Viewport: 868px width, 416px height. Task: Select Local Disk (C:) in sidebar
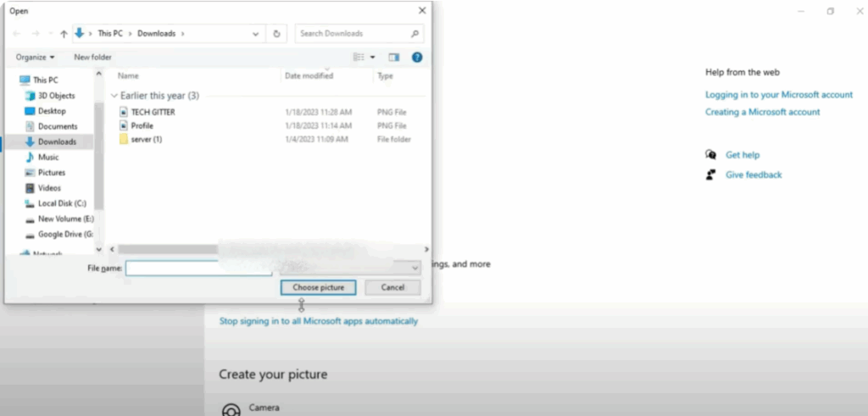[62, 202]
